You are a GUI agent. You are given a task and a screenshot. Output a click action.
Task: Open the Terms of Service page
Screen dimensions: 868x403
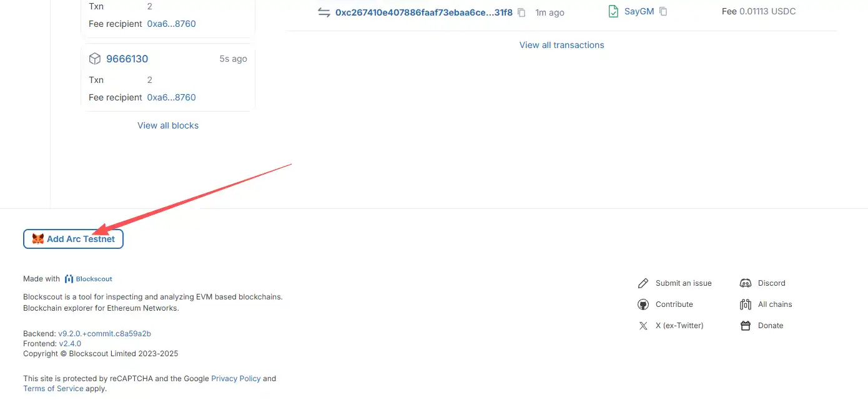(x=53, y=388)
